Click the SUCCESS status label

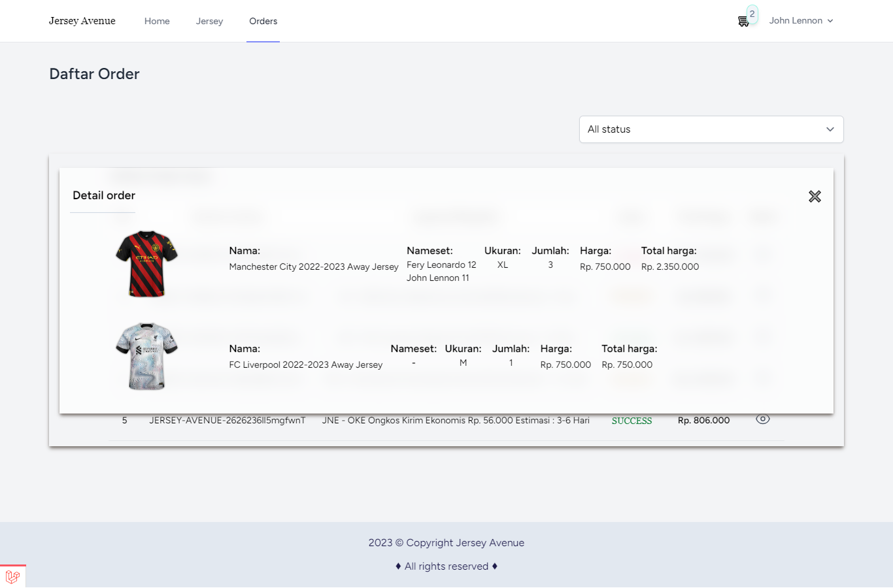632,421
